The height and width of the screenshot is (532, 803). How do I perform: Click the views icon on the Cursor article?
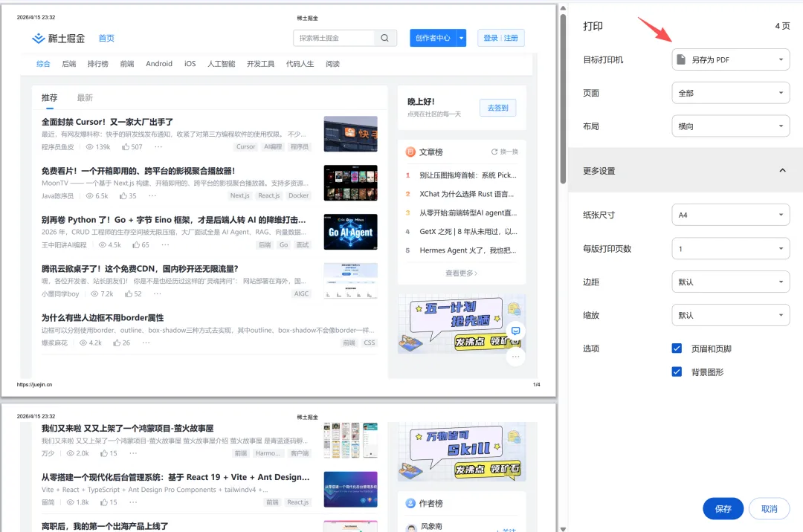(x=89, y=147)
